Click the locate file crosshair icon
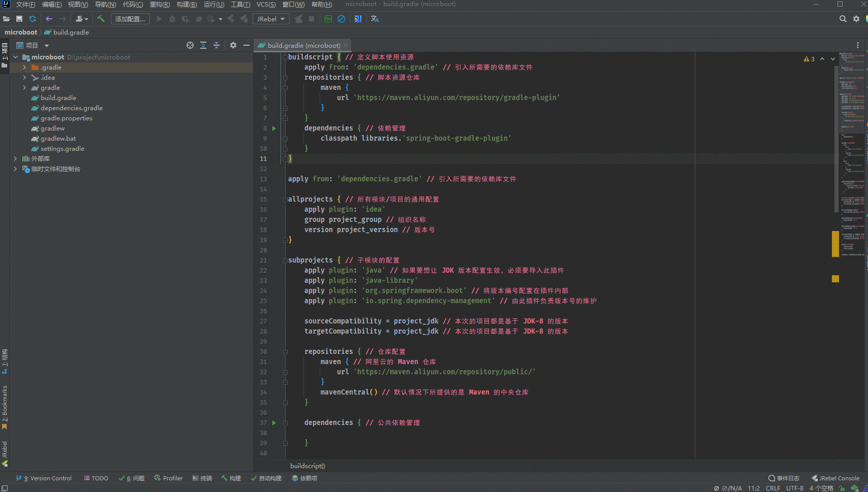Viewport: 868px width, 492px height. pos(190,45)
